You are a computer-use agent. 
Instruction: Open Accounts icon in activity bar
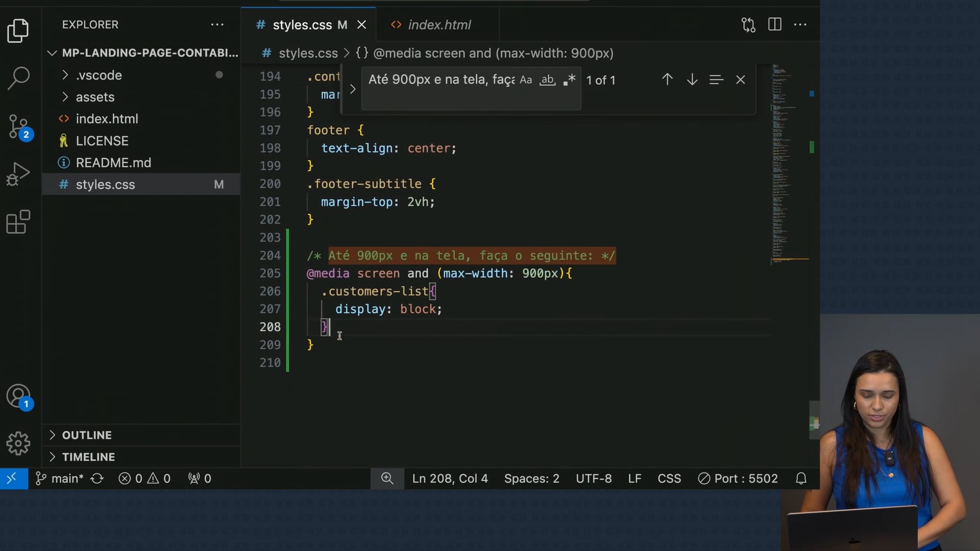[x=18, y=396]
